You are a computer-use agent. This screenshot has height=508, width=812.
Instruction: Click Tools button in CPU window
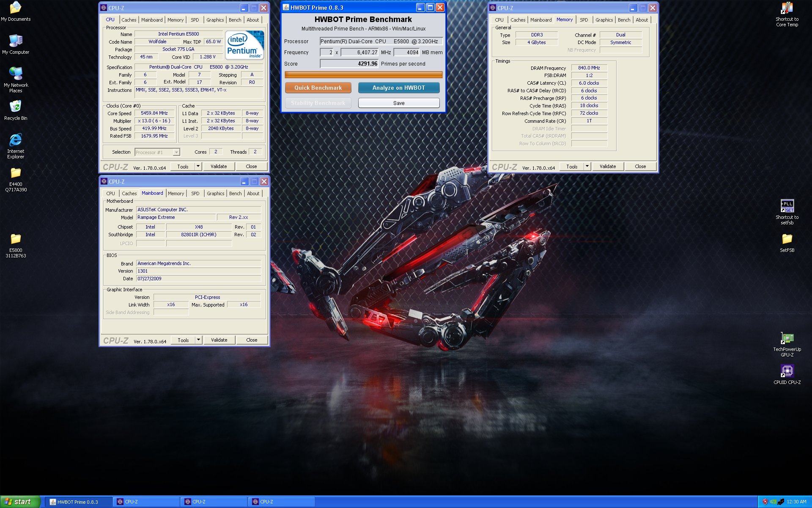(x=183, y=166)
